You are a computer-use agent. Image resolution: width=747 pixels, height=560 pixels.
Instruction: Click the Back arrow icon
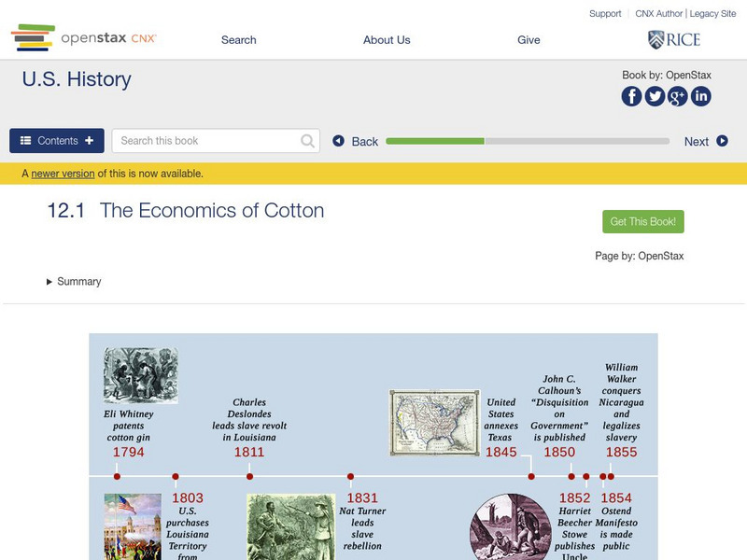tap(339, 141)
